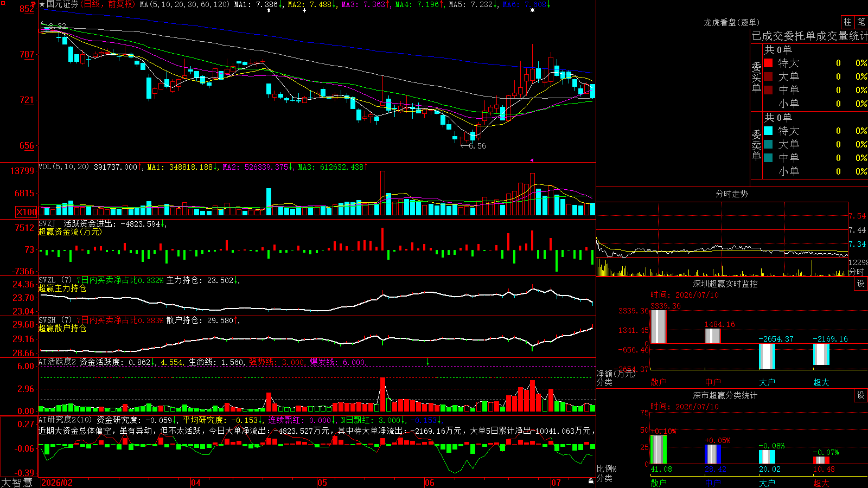
Task: Click the 日线, 前复权 period label
Action: [107, 4]
